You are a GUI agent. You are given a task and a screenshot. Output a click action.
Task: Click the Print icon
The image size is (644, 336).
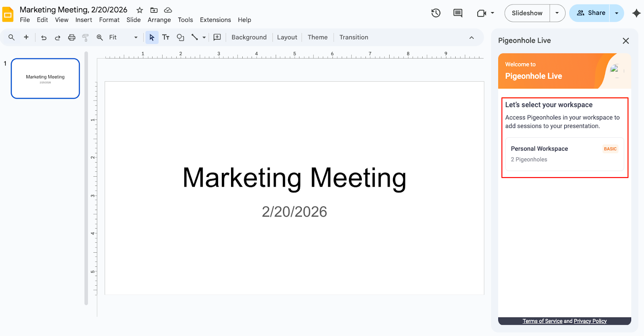[x=72, y=37]
